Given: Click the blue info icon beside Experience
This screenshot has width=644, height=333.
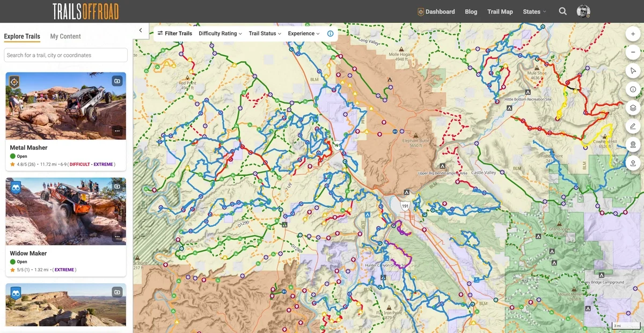Looking at the screenshot, I should point(330,33).
